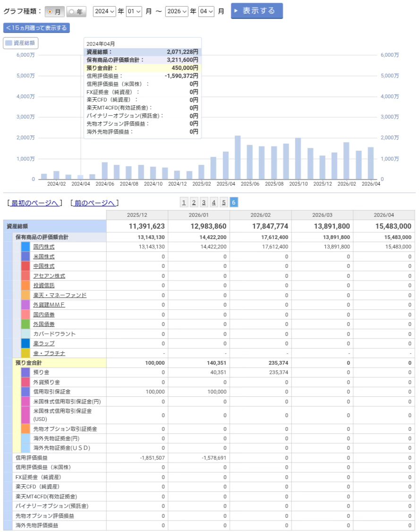Click the red swatch beside 中国株式
419x532 pixels.
coord(26,266)
